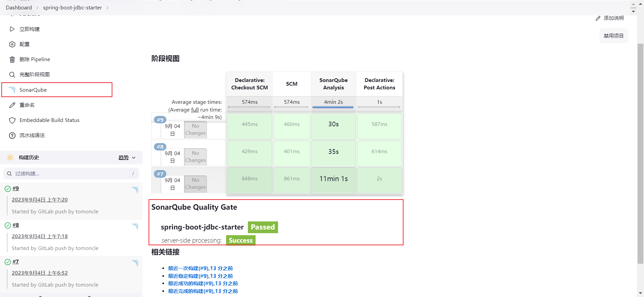The width and height of the screenshot is (644, 297).
Task: Click the build history sun weather icon
Action: click(10, 158)
